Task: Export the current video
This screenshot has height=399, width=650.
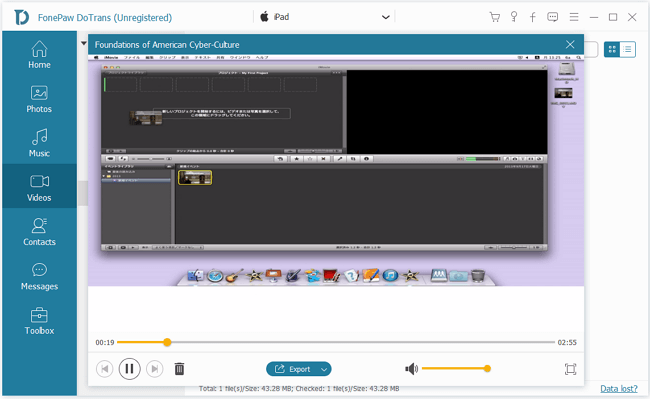Action: coord(293,369)
